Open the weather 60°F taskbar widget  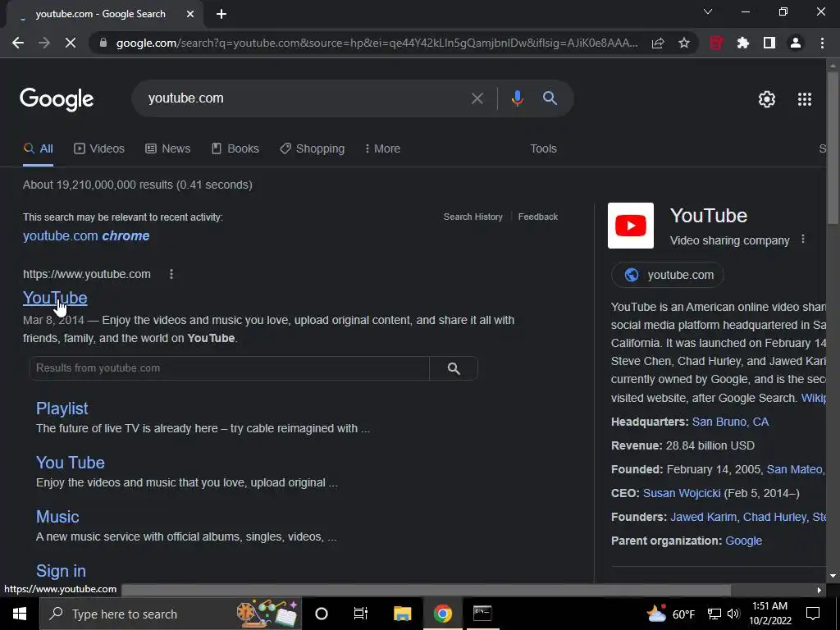pyautogui.click(x=671, y=614)
